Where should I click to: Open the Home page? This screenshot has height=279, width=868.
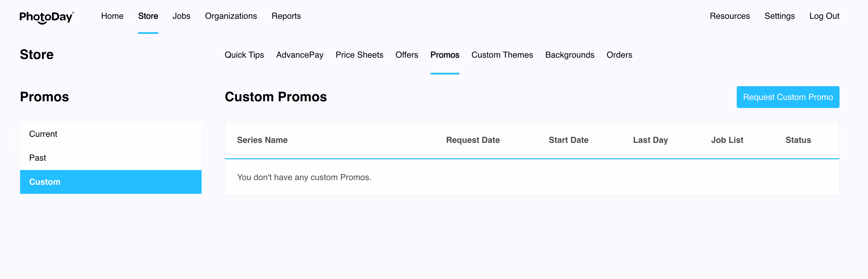tap(112, 16)
